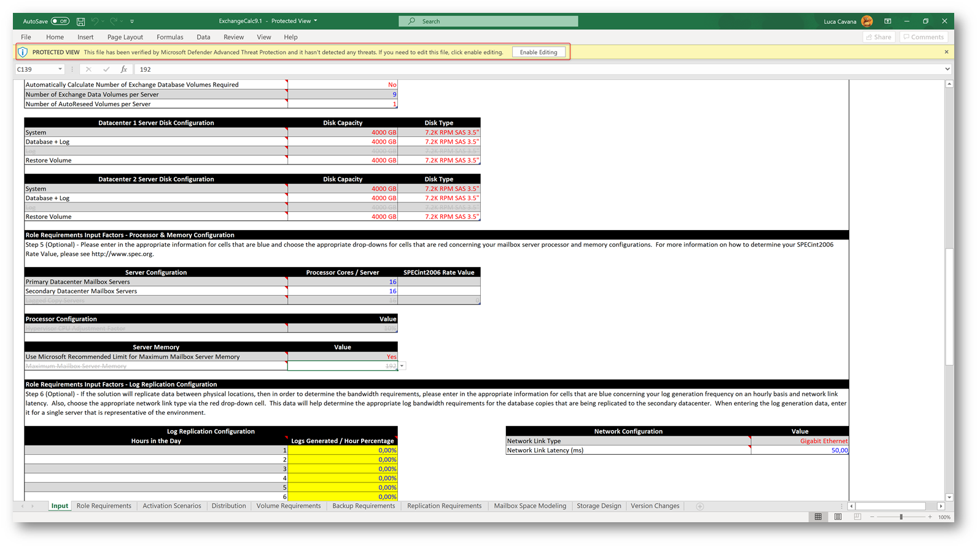
Task: Click the Share button
Action: point(879,37)
